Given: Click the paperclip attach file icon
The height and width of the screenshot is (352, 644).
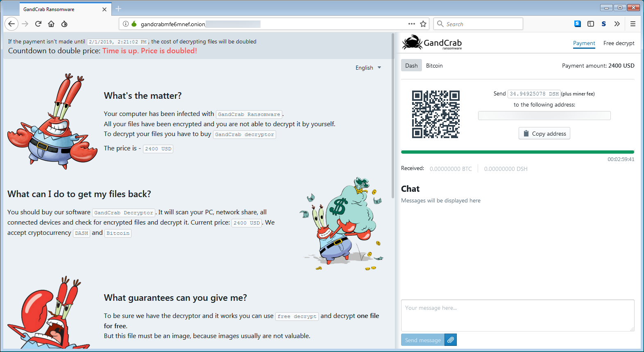Looking at the screenshot, I should 451,340.
